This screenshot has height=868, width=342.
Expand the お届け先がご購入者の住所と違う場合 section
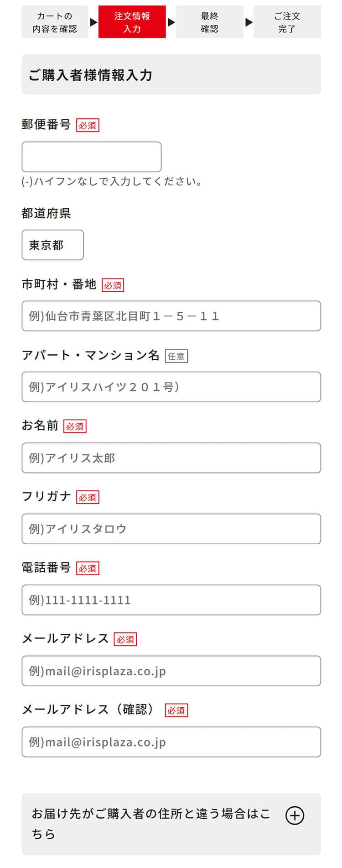coord(171,824)
